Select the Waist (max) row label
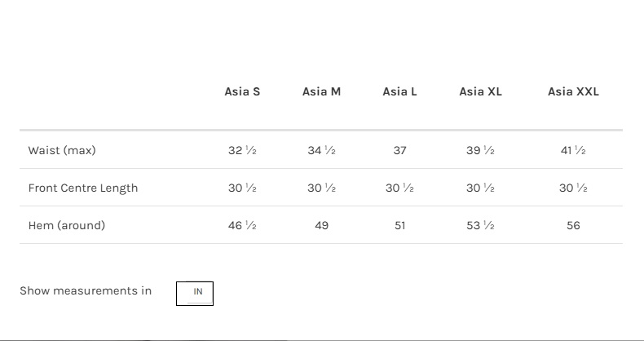 62,151
